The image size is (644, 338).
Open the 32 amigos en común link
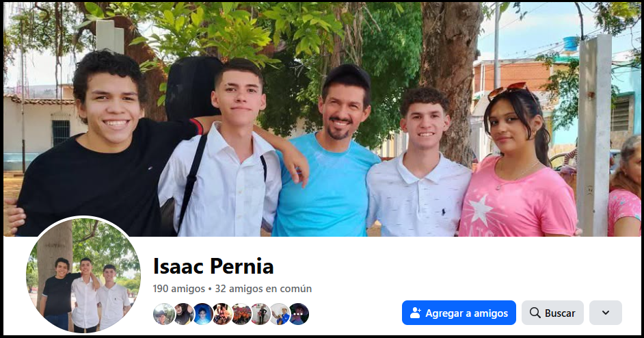(263, 289)
